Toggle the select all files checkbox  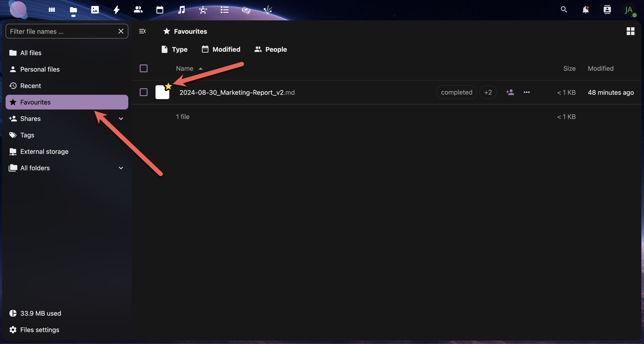coord(143,68)
